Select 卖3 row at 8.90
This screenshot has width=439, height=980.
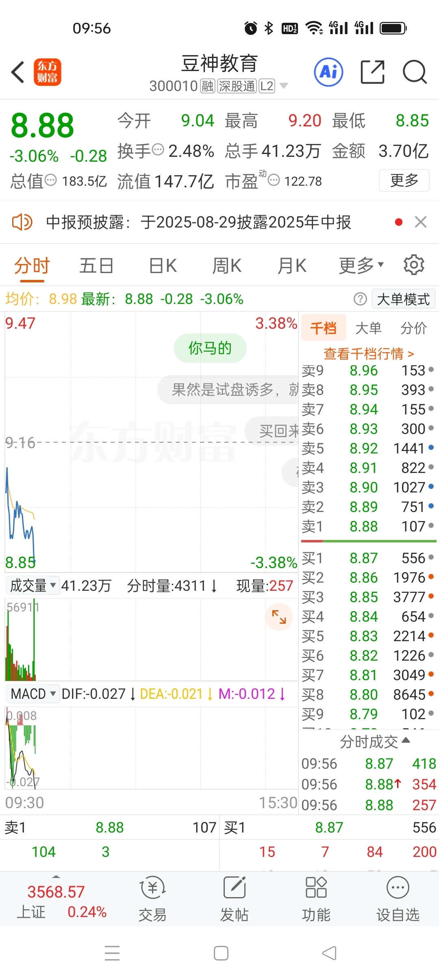click(x=368, y=487)
